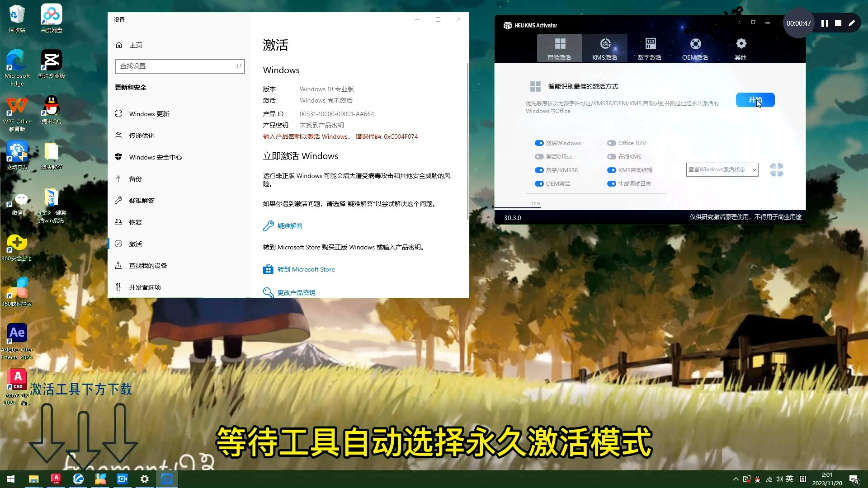Viewport: 868px width, 488px height.
Task: Open the 回收站 desktop icon
Action: (17, 19)
